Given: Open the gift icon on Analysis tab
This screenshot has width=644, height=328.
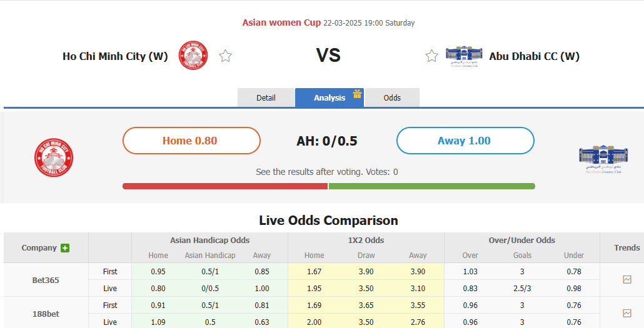Looking at the screenshot, I should click(357, 94).
